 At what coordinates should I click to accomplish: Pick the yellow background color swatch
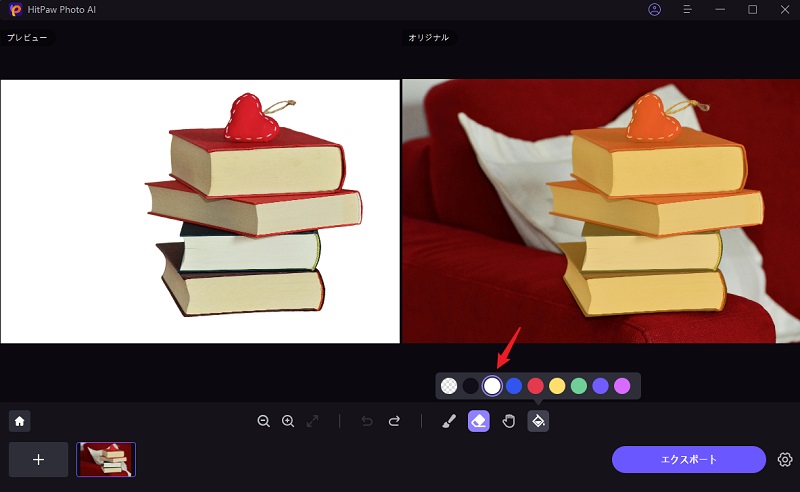[557, 386]
